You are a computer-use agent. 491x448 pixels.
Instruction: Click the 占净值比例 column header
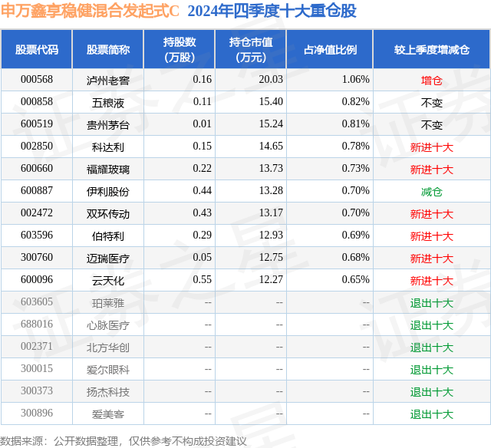[330, 49]
